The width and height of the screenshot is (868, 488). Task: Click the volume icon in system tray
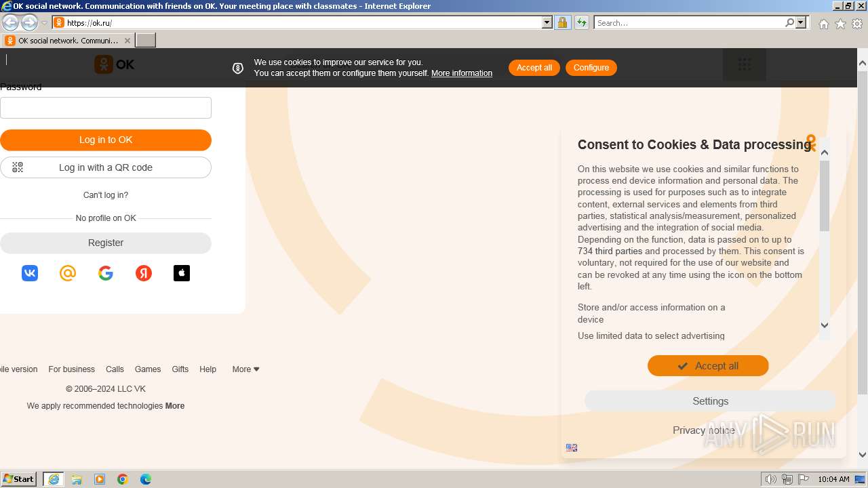[770, 479]
